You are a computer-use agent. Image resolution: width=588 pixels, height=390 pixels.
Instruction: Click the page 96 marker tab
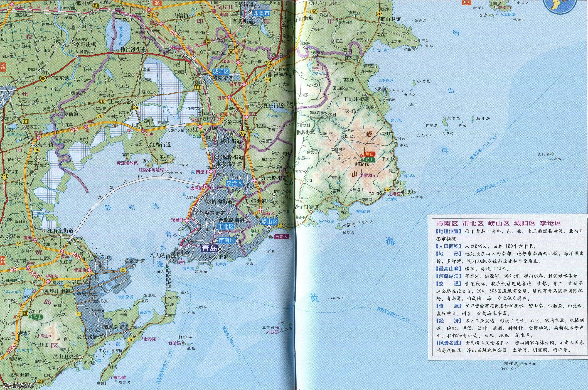point(157,3)
